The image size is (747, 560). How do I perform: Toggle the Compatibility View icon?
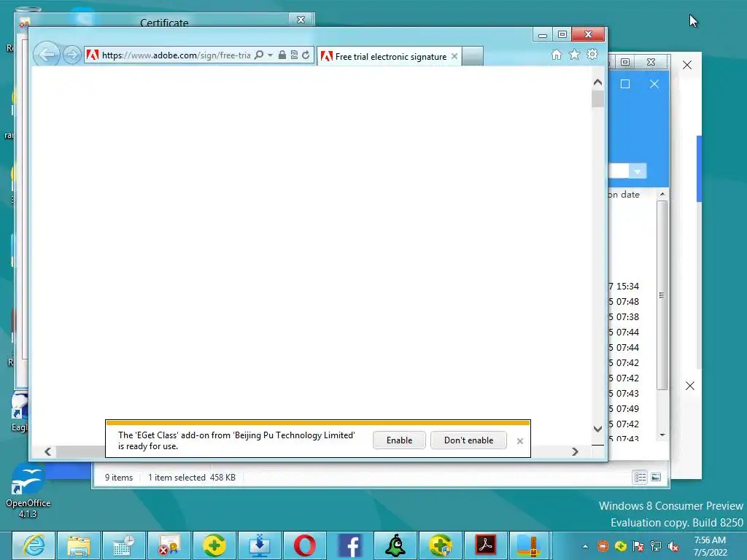[294, 55]
